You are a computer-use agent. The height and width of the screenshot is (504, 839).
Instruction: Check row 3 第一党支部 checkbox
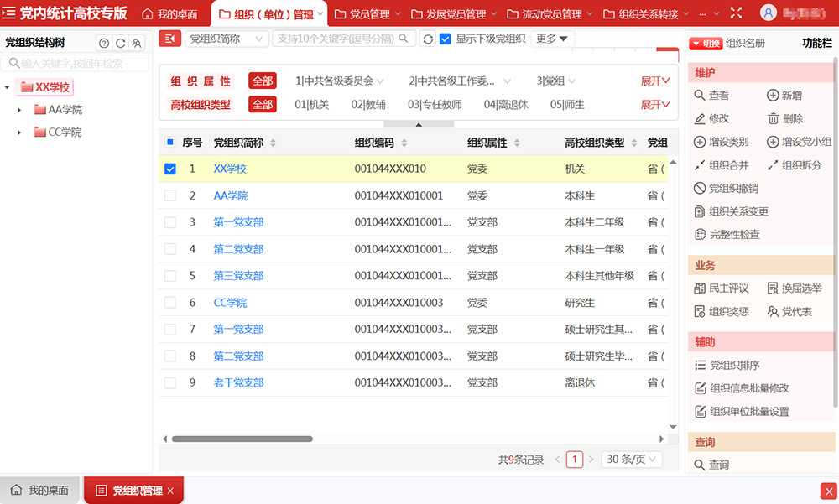tap(170, 222)
